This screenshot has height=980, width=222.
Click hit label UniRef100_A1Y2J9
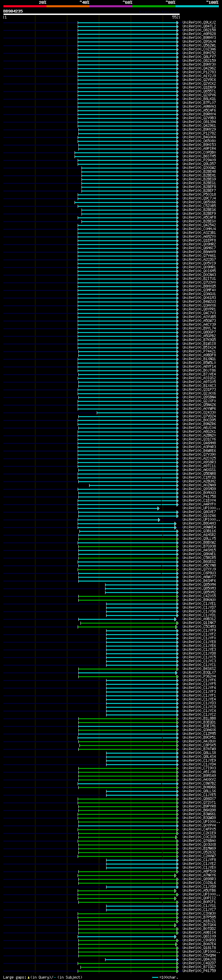199,76
